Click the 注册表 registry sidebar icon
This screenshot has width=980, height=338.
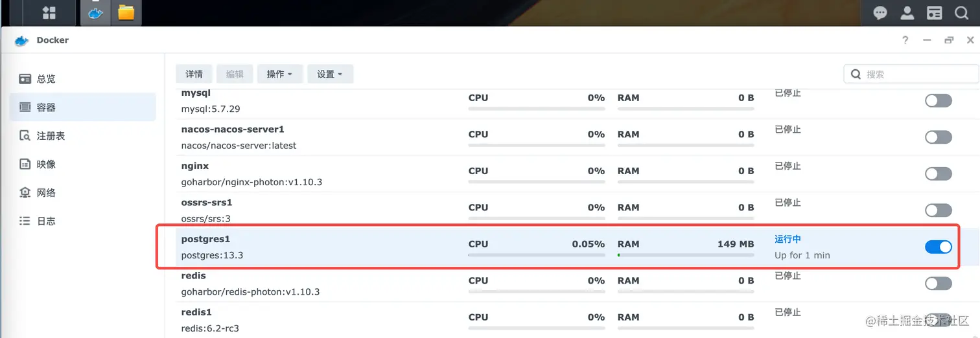pyautogui.click(x=25, y=136)
